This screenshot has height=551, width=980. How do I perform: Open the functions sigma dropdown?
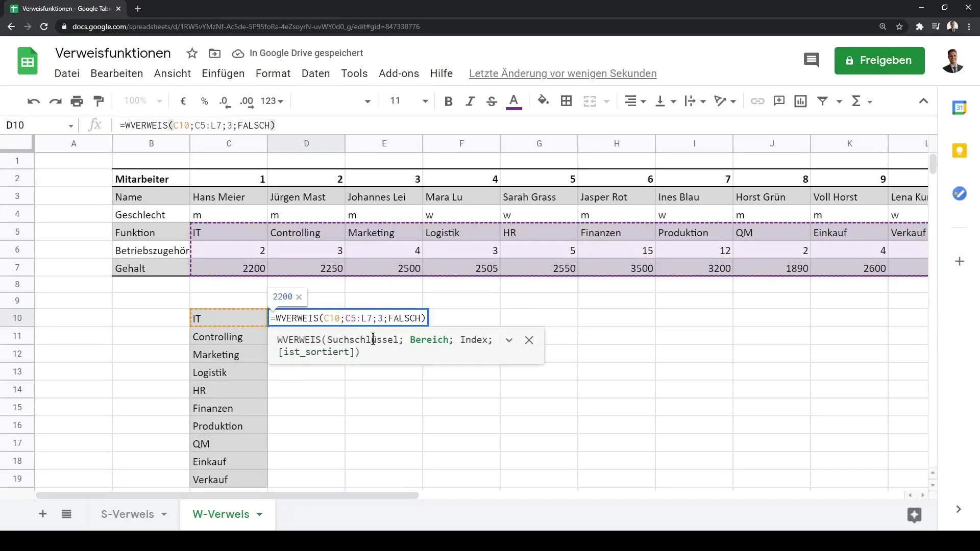[x=862, y=101]
